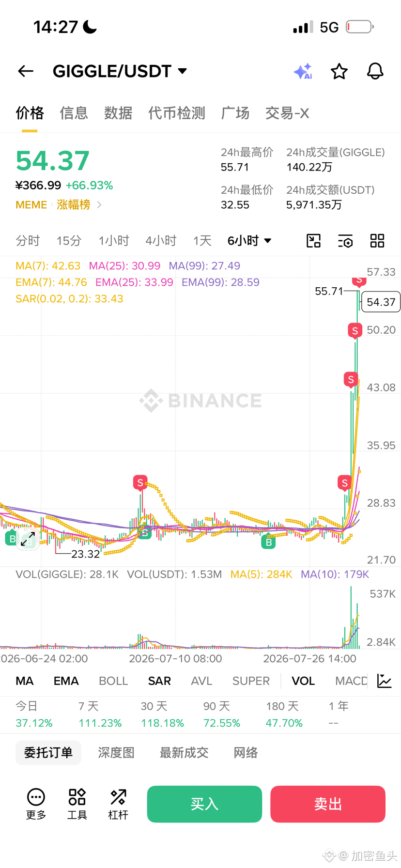Screen dimensions: 401x868
Task: Toggle the SAR indicator
Action: 159,681
